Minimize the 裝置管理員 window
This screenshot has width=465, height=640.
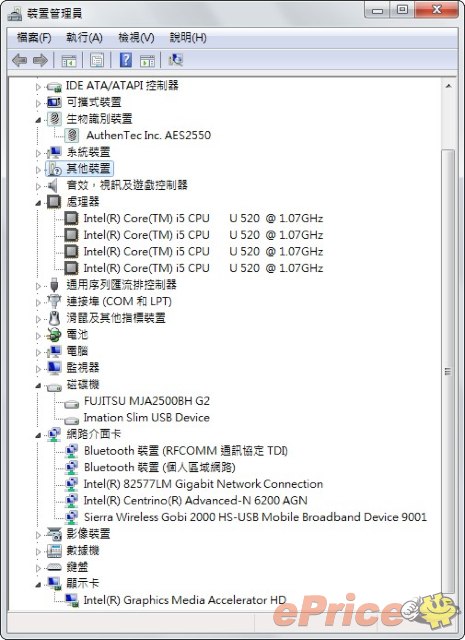point(378,10)
